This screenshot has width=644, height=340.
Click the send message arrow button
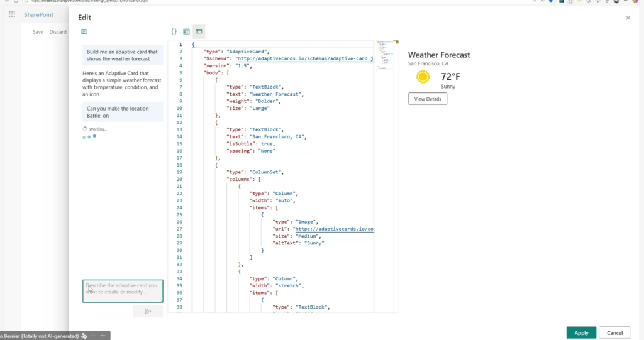coord(148,311)
